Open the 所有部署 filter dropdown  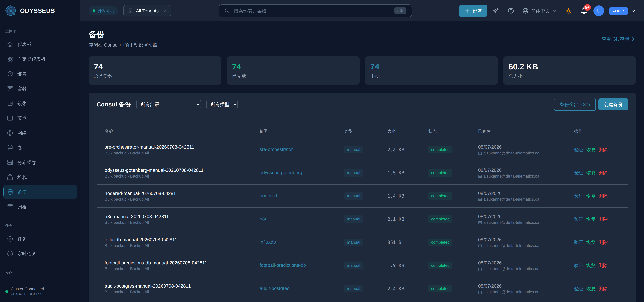(169, 105)
